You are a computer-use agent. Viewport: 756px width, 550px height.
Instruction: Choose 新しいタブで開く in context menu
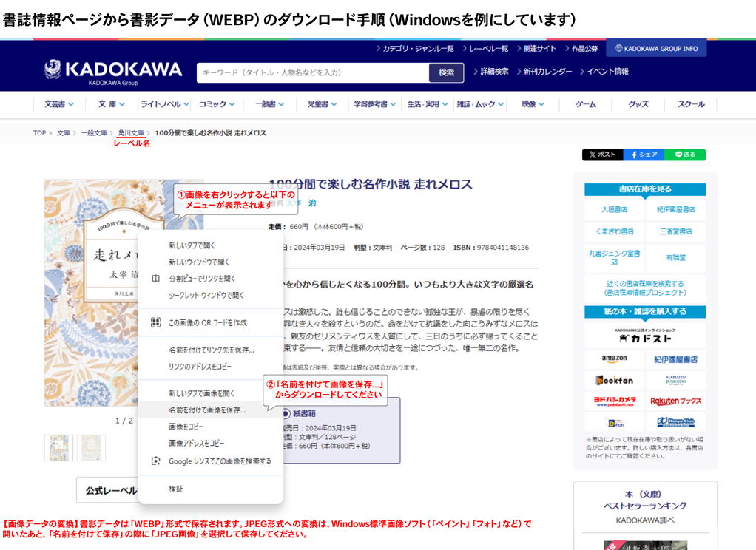[211, 245]
